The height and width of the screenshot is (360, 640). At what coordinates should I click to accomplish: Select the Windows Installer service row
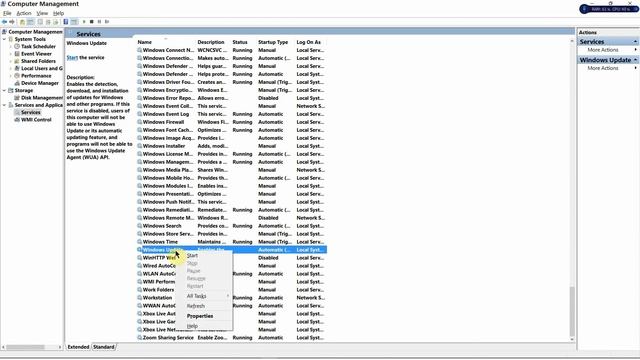coord(231,146)
